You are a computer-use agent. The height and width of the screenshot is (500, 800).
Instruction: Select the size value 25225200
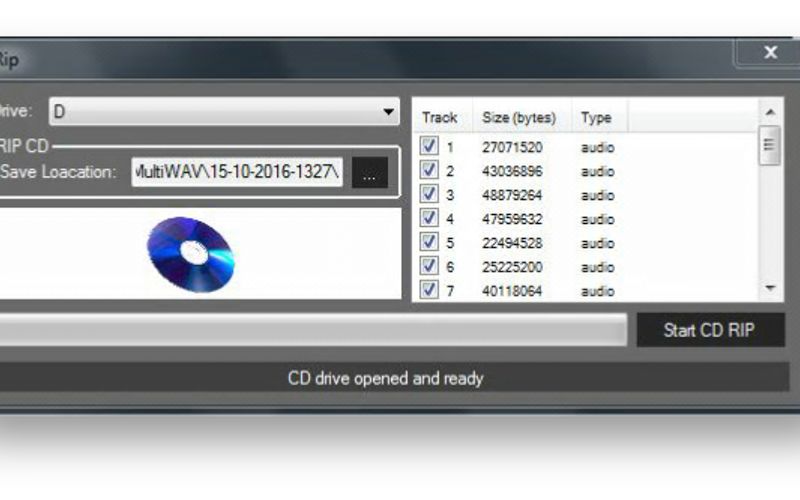512,267
